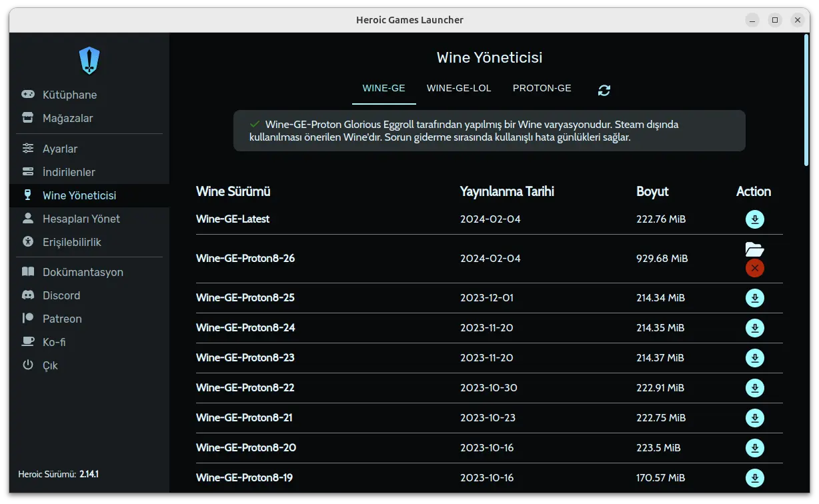Open Erişilebilirlik settings
Screen dimensions: 819x504
tap(89, 242)
